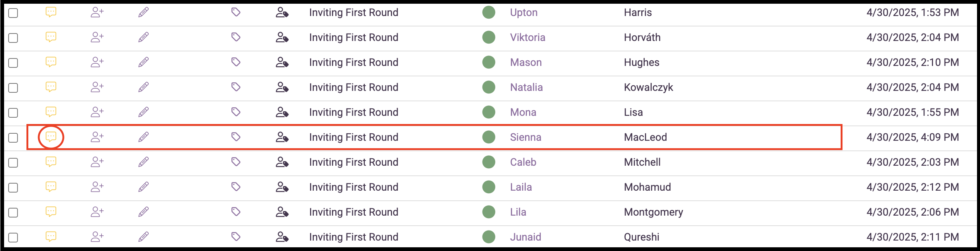Click green status dot for Mason Hughes
980x251 pixels.
point(489,62)
